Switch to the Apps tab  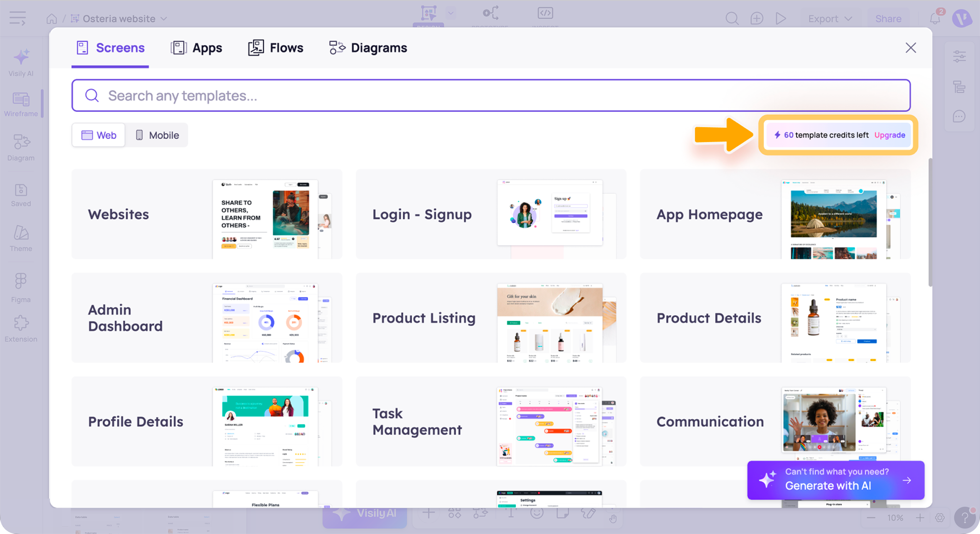[196, 48]
